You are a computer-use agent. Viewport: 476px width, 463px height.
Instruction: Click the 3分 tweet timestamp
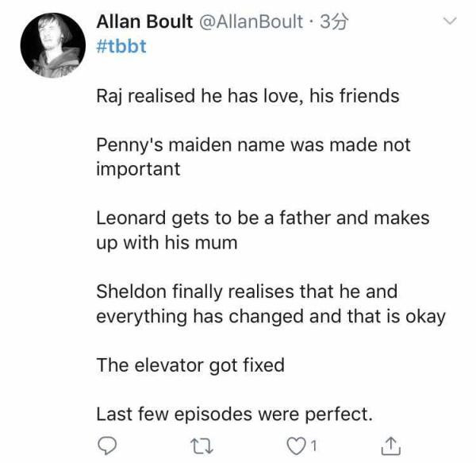[334, 22]
